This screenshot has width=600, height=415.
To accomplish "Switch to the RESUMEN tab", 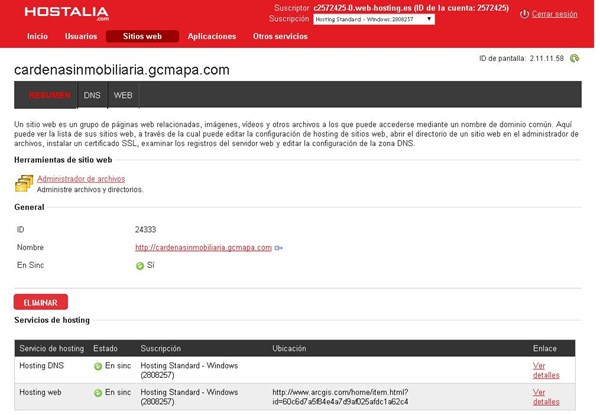I will 49,95.
